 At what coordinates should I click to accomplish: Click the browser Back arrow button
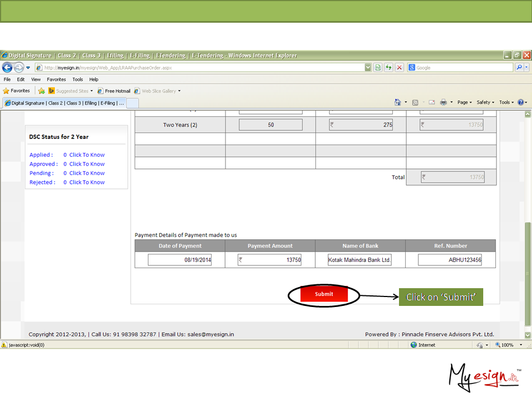(7, 68)
